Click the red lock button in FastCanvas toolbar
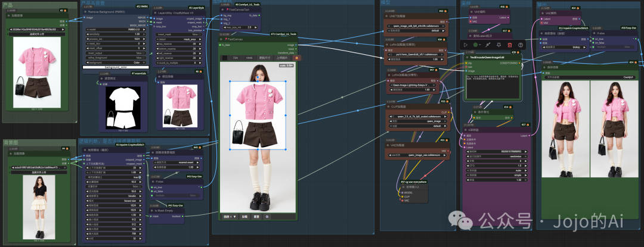 pos(296,58)
